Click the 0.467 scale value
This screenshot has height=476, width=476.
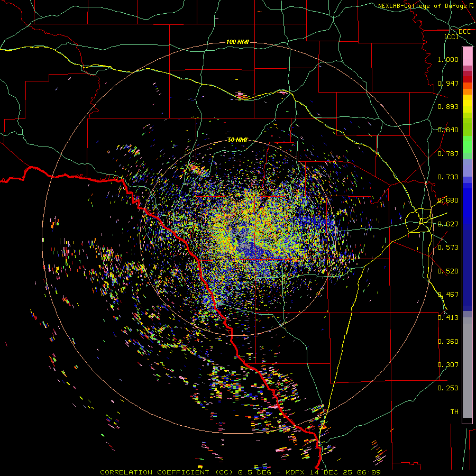448,295
